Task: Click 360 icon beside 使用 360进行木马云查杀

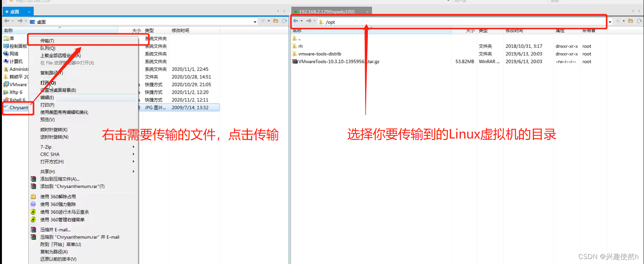Action: pos(33,212)
